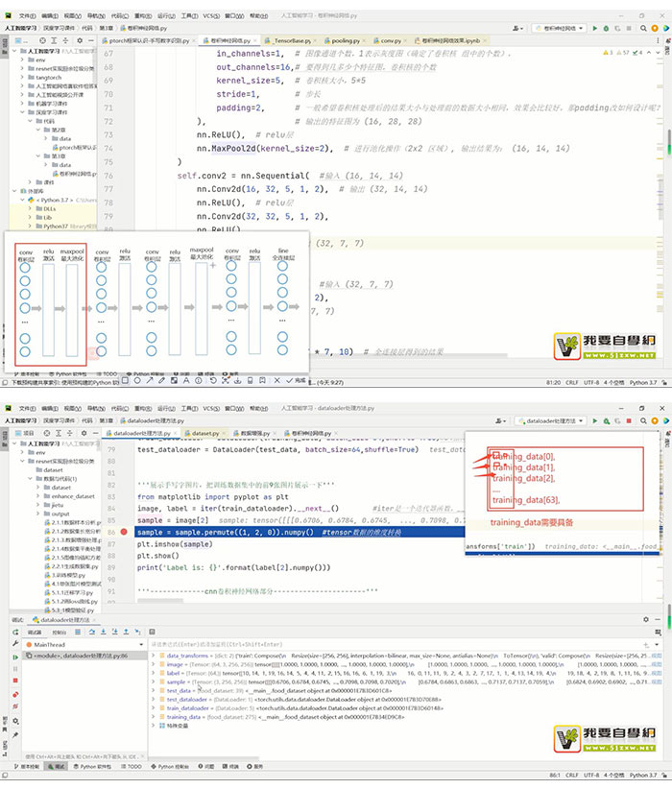Click Step Over icon in debugger toolbar
This screenshot has height=789, width=672.
point(91,632)
